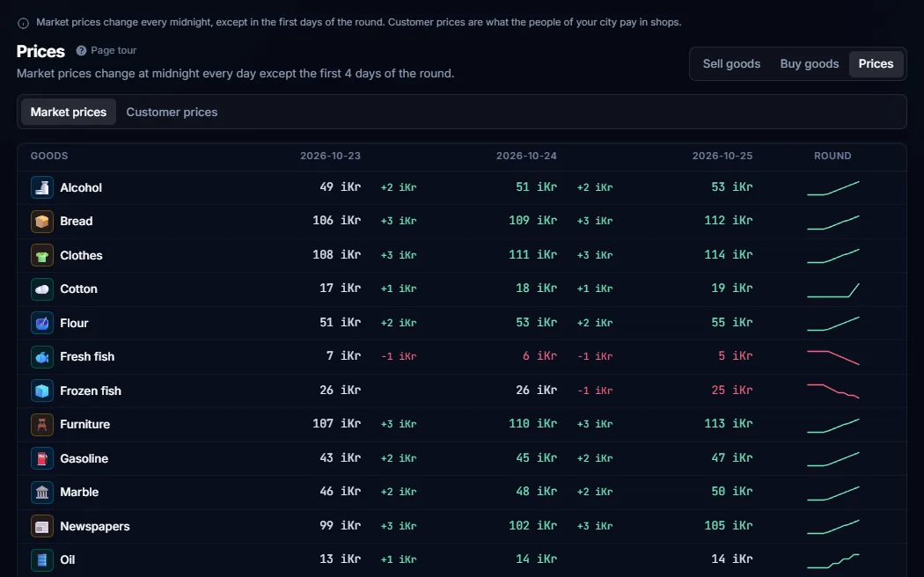Image resolution: width=924 pixels, height=577 pixels.
Task: Click Cotton price 17 iKr
Action: point(340,288)
